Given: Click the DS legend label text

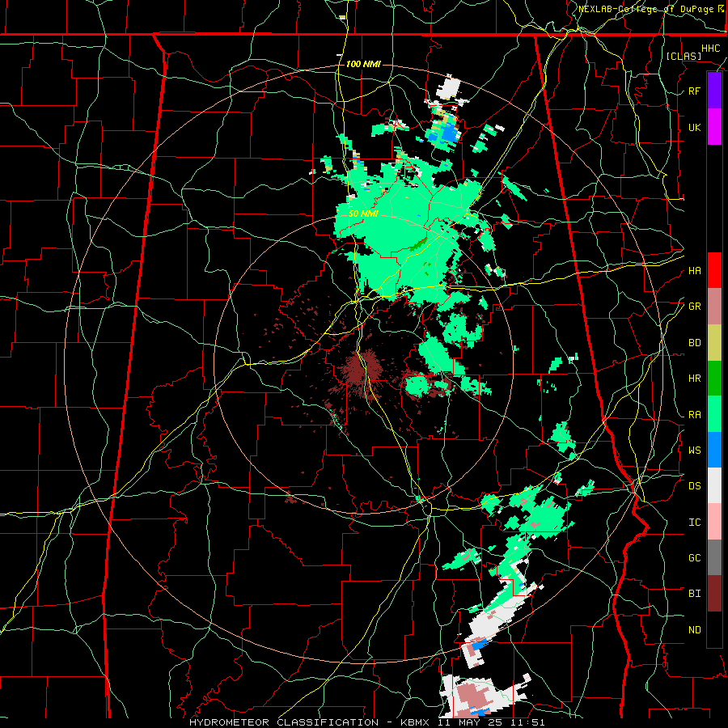Looking at the screenshot, I should point(694,486).
